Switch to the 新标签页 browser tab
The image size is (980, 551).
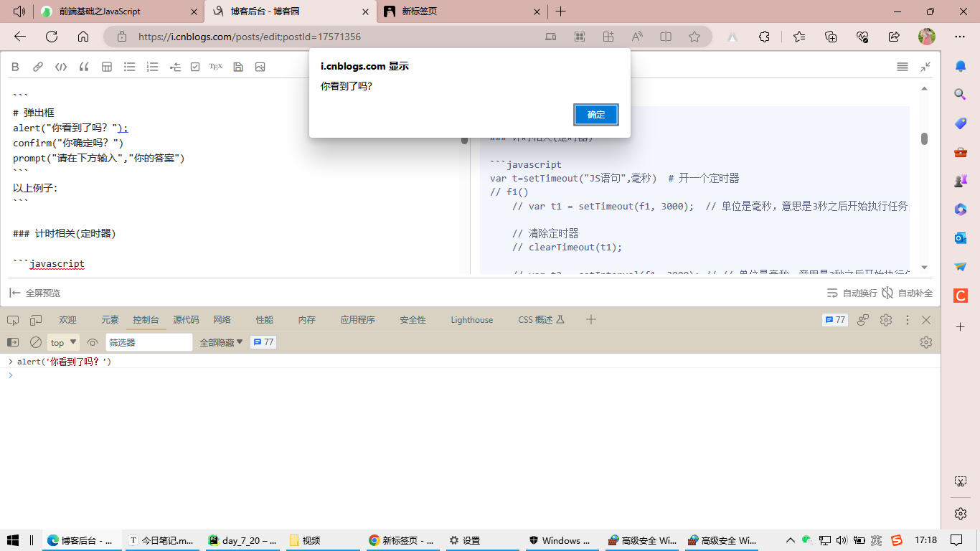point(461,11)
